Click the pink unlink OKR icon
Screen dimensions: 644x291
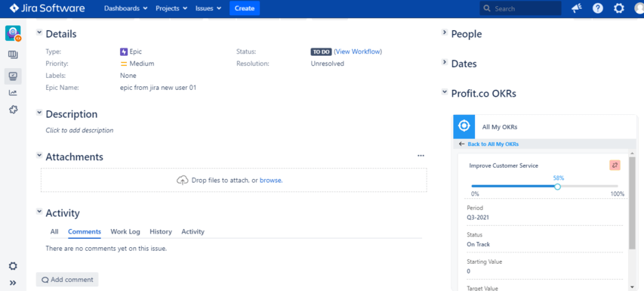pos(615,166)
